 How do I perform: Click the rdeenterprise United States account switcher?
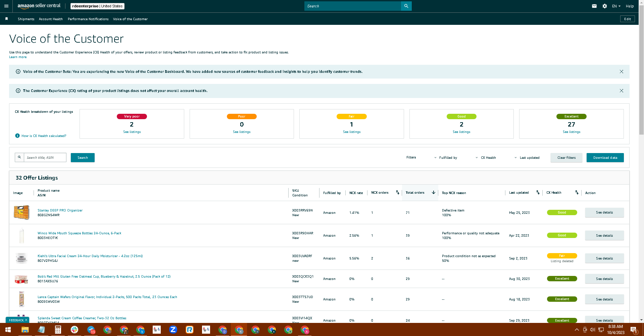click(x=97, y=6)
